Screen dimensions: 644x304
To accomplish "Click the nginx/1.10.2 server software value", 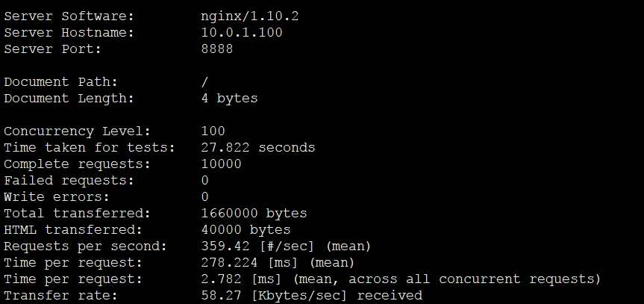I will pos(250,16).
